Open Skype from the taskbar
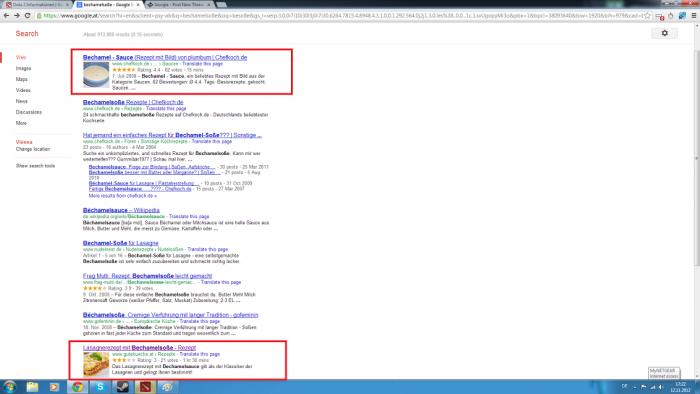The image size is (700, 394). point(100,386)
